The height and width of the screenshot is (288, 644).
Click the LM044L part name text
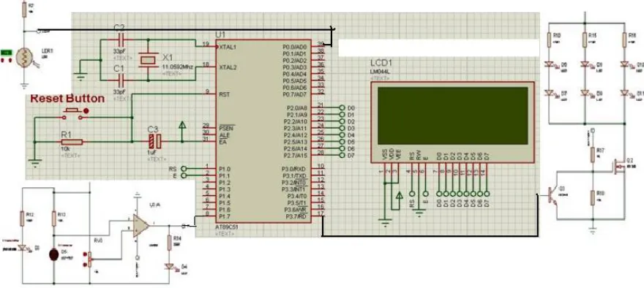click(380, 72)
